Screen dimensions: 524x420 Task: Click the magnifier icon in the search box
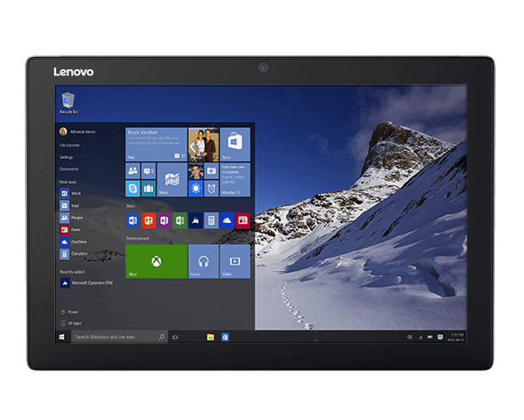coord(162,337)
